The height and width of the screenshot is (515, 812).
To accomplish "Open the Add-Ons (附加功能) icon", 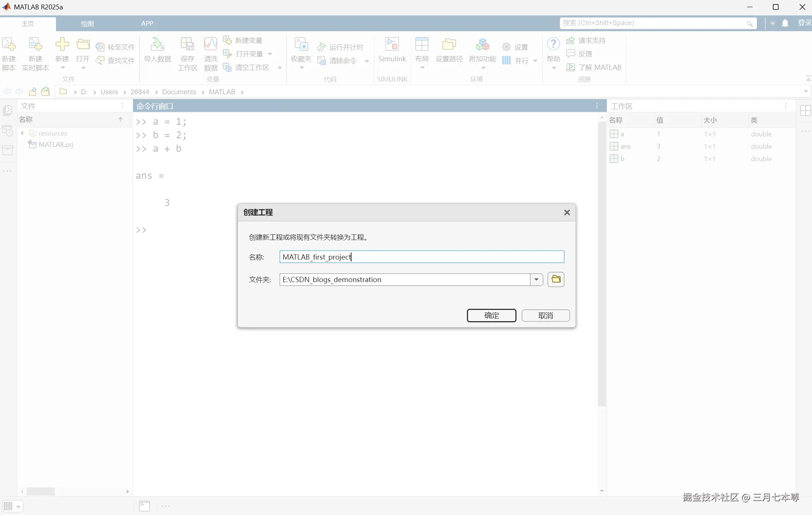I will point(482,44).
